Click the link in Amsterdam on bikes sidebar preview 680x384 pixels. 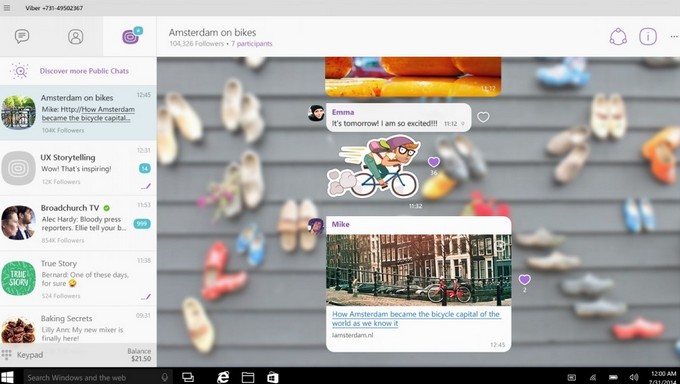[88, 114]
